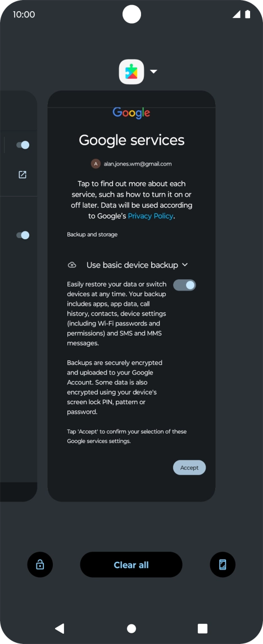This screenshot has width=263, height=644.
Task: Tap the lock icon button
Action: [x=40, y=565]
